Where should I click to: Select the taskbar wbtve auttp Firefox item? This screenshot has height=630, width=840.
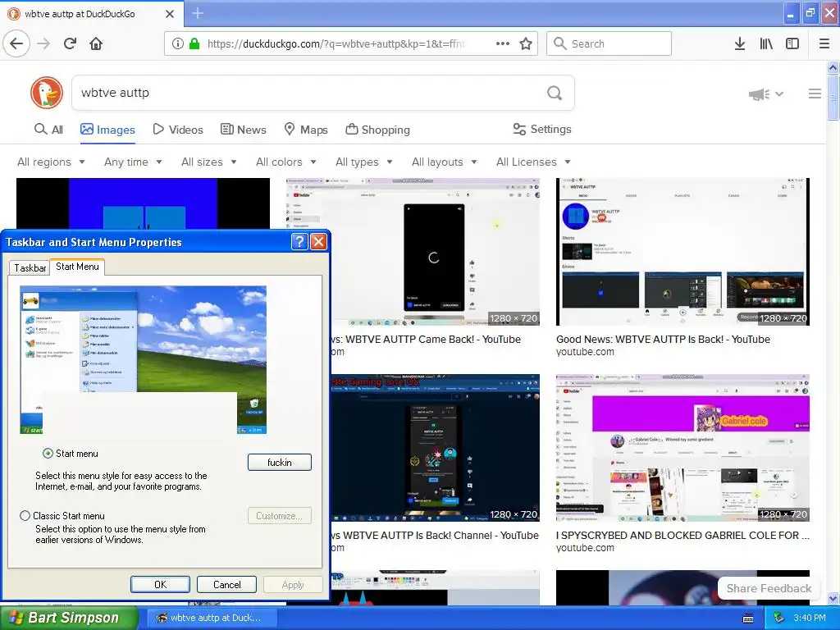pyautogui.click(x=212, y=618)
